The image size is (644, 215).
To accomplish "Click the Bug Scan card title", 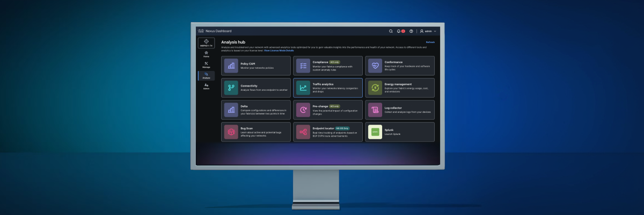I will click(247, 130).
